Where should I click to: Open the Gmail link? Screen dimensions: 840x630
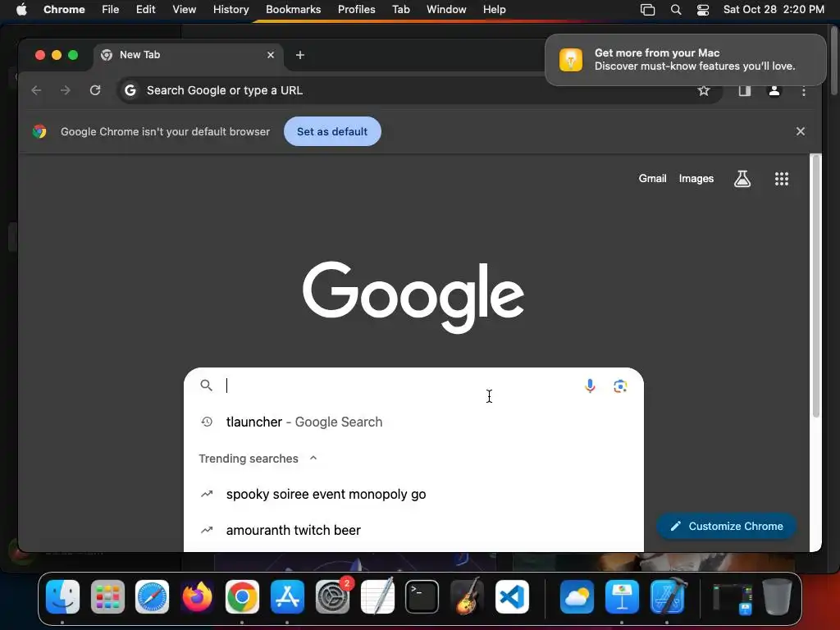click(x=652, y=178)
